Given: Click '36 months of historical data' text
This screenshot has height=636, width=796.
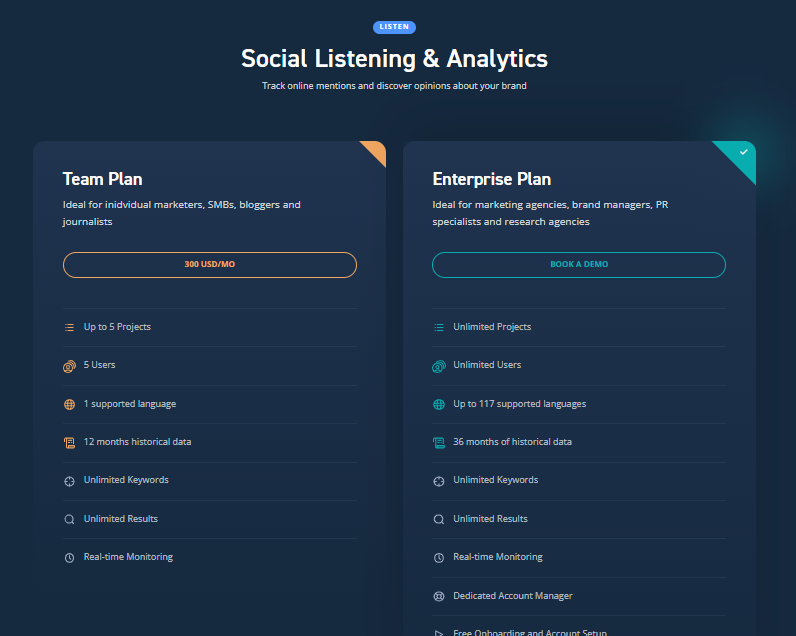Looking at the screenshot, I should pos(513,442).
